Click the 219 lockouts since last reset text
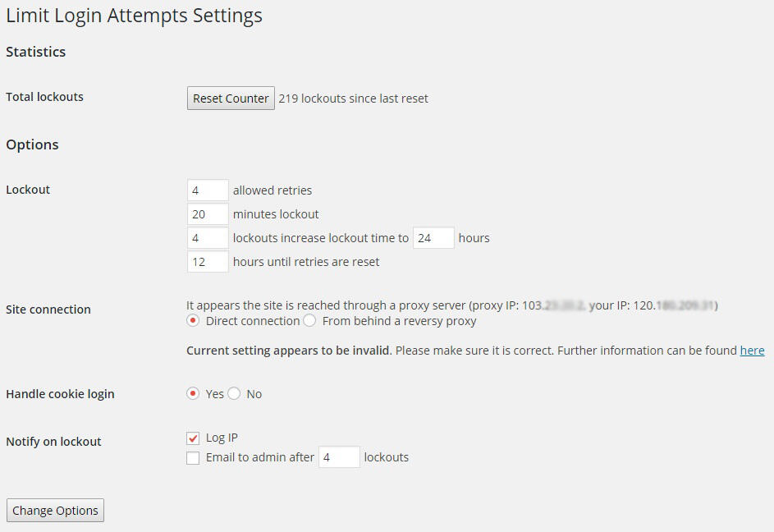 [353, 99]
